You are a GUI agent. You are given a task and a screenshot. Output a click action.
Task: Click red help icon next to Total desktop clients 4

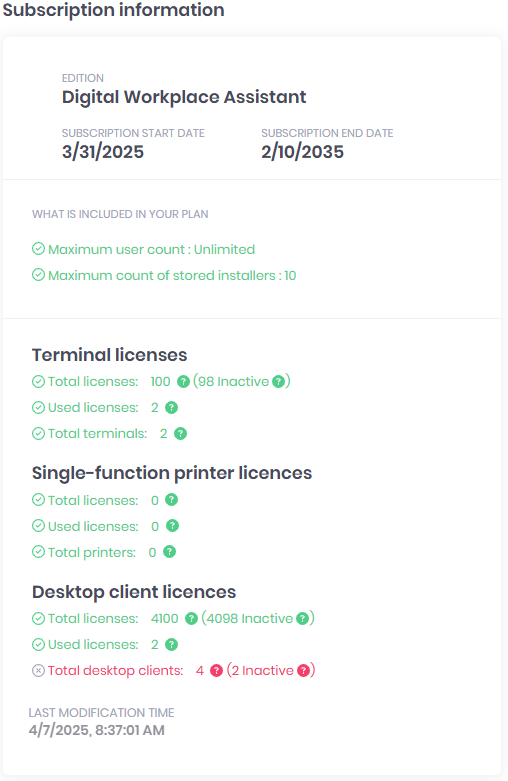216,670
